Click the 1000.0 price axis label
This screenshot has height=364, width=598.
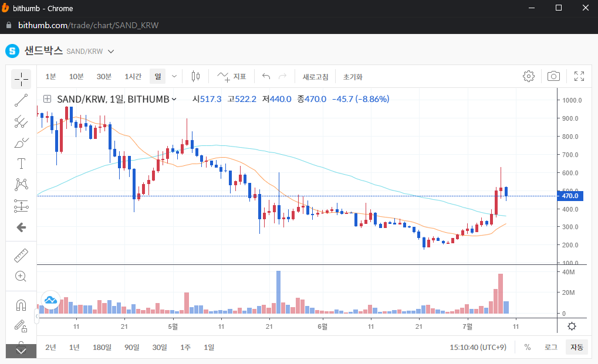(572, 100)
